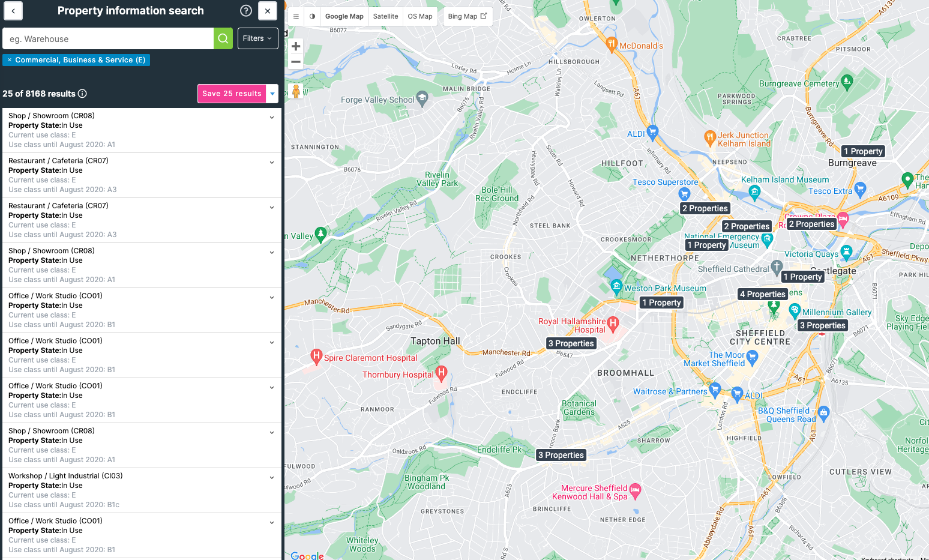Image resolution: width=929 pixels, height=560 pixels.
Task: Remove the Commercial, Business & Service filter chip
Action: [x=9, y=60]
